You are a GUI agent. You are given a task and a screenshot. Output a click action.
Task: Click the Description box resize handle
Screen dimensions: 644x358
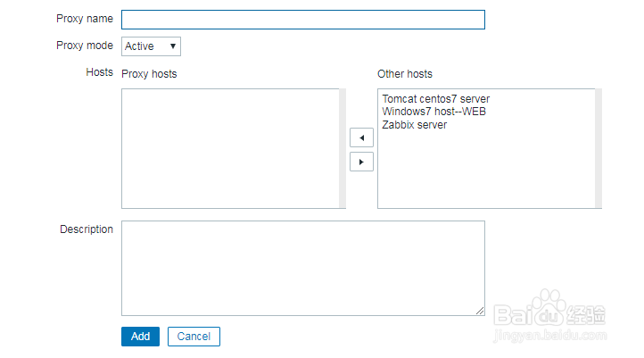[x=480, y=311]
